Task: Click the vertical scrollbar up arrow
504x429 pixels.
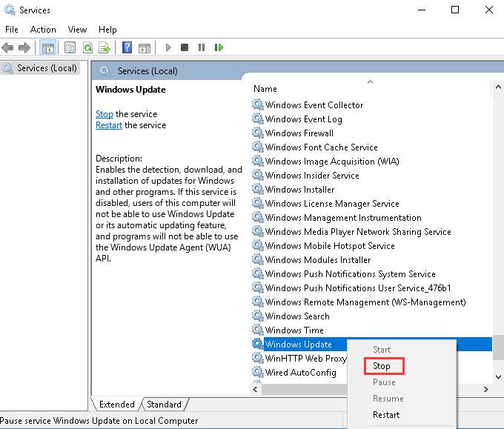Action: pyautogui.click(x=498, y=87)
